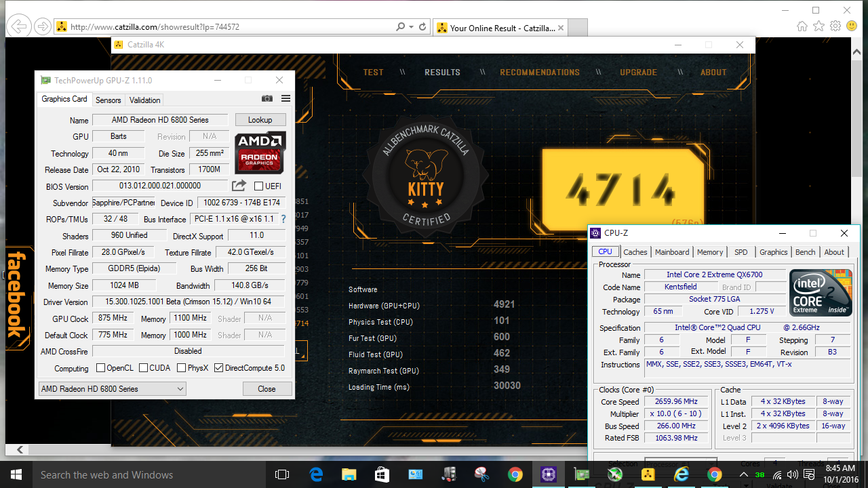Open Windows Store from the taskbar

click(x=381, y=474)
